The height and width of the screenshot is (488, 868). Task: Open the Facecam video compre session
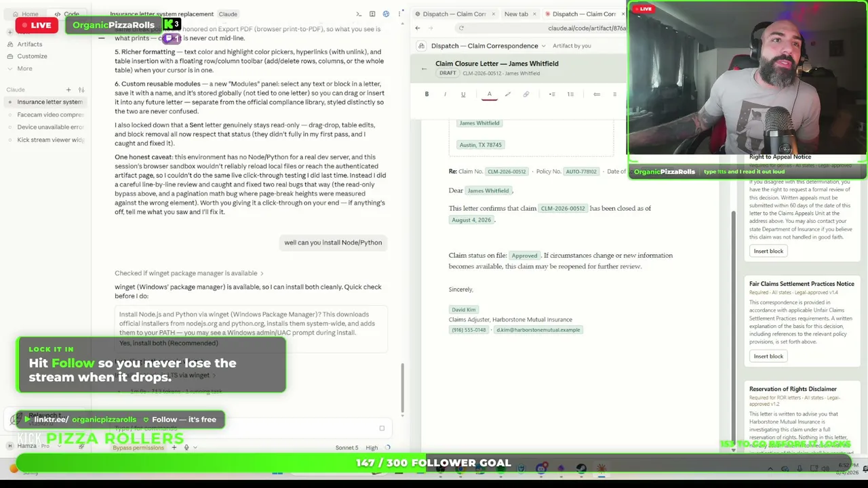point(45,115)
